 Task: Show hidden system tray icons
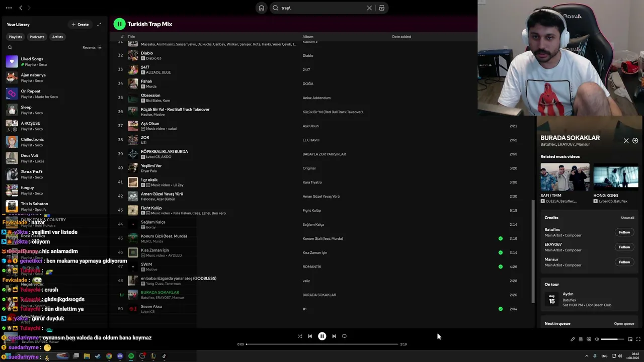586,356
